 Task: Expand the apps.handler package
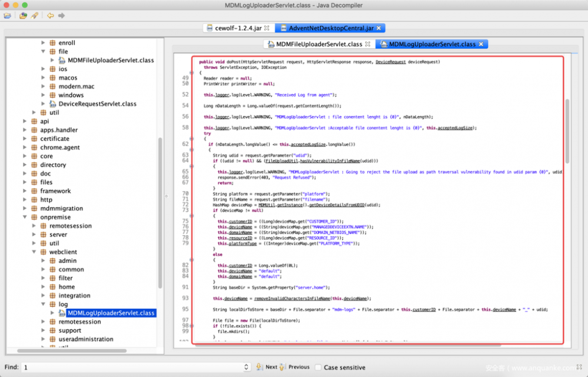pyautogui.click(x=25, y=130)
